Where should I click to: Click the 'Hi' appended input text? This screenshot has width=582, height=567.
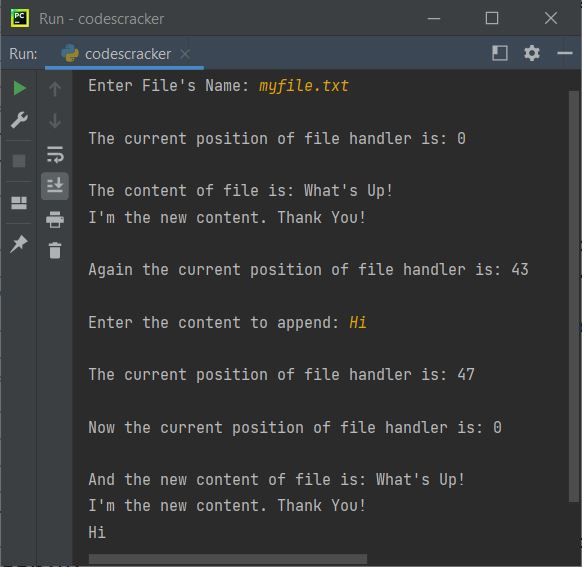point(358,322)
